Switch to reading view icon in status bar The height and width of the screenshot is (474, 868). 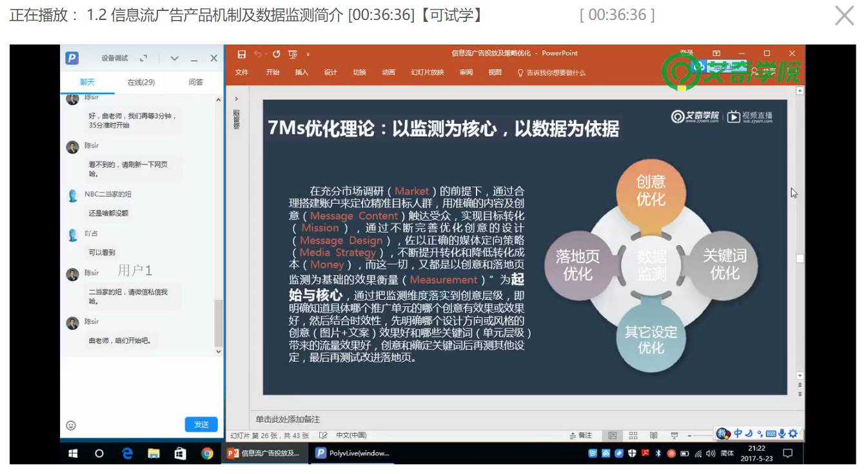tap(653, 435)
